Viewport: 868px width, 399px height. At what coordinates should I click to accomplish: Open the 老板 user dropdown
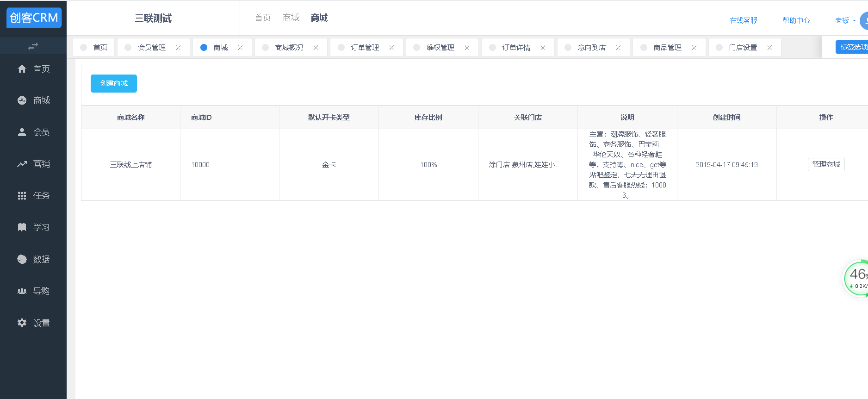(845, 20)
